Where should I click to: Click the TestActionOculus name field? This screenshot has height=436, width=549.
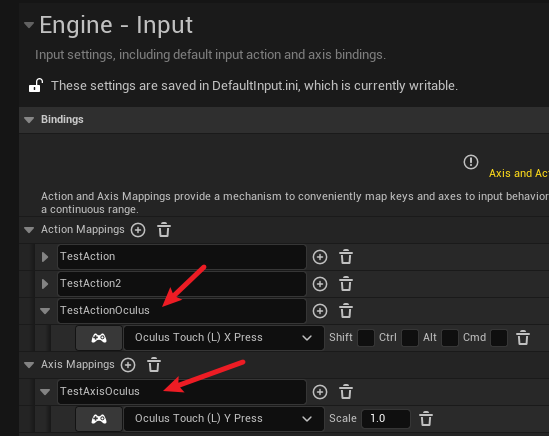tap(182, 311)
